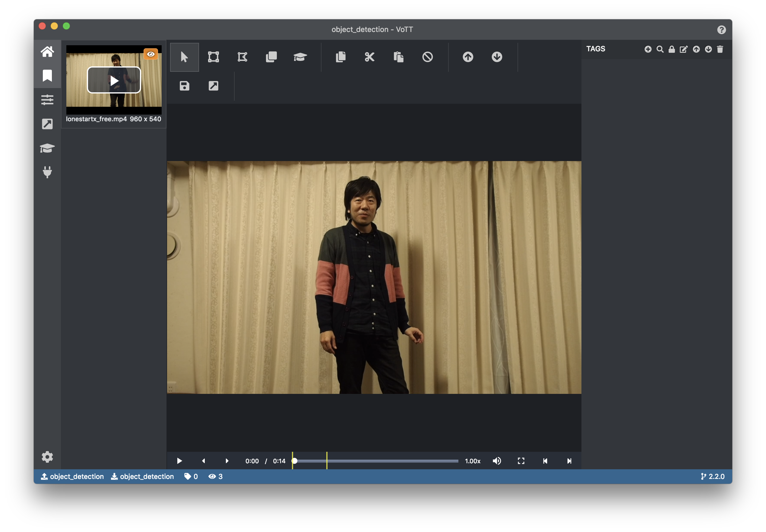Add a new tag with the plus button
766x532 pixels.
(x=648, y=49)
